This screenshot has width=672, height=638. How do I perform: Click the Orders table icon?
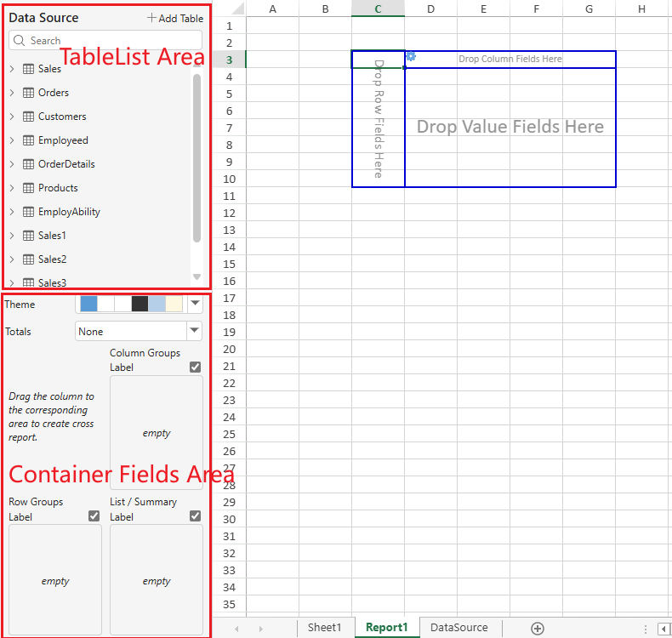click(x=28, y=93)
